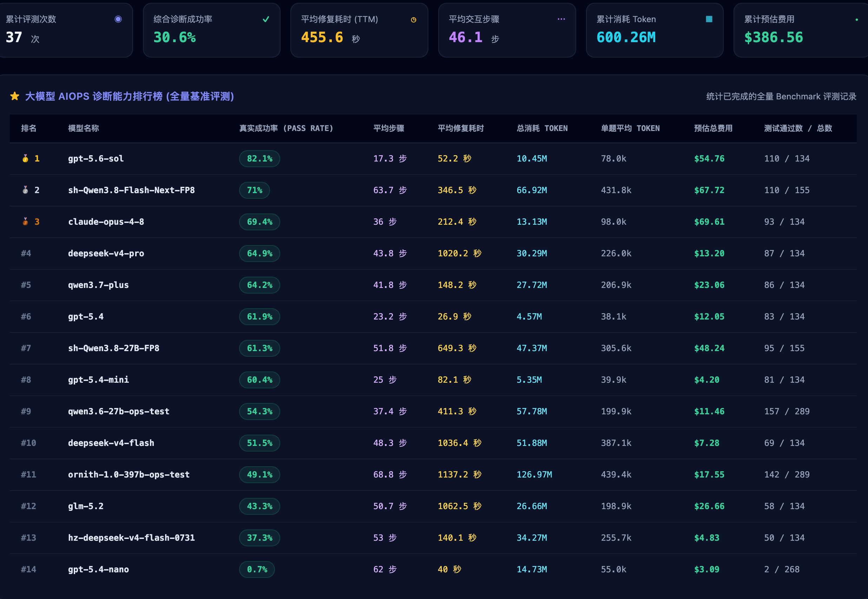Click the 0.7% pass rate badge
This screenshot has height=599, width=868.
(x=257, y=570)
